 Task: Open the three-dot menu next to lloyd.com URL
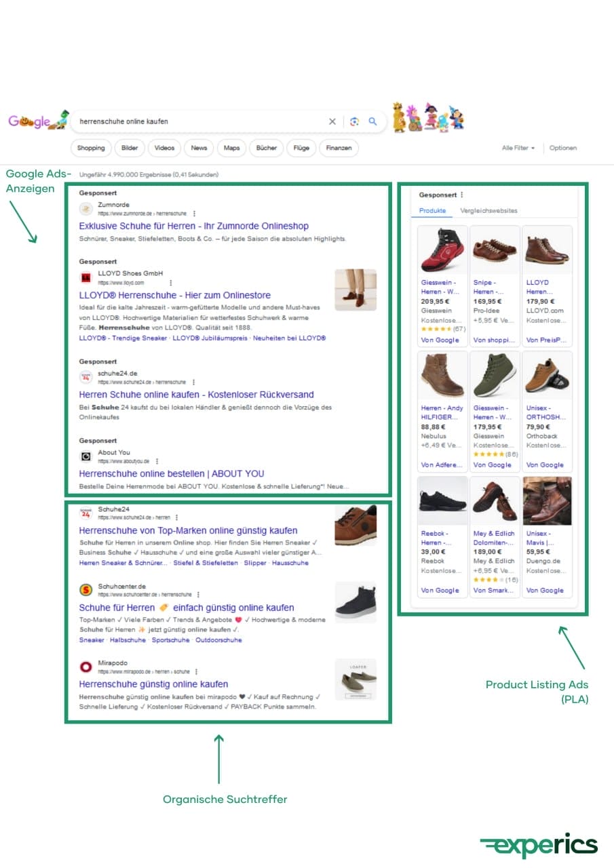pos(170,283)
